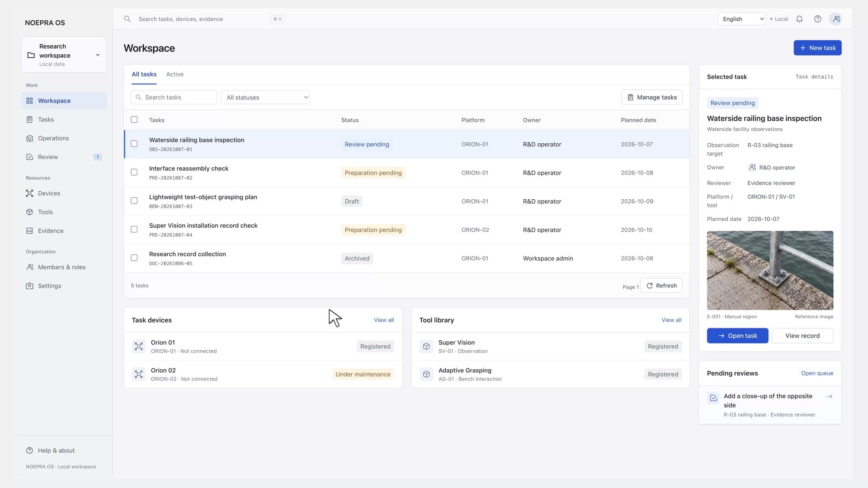Open Devices in the sidebar
The width and height of the screenshot is (868, 488).
(64, 193)
